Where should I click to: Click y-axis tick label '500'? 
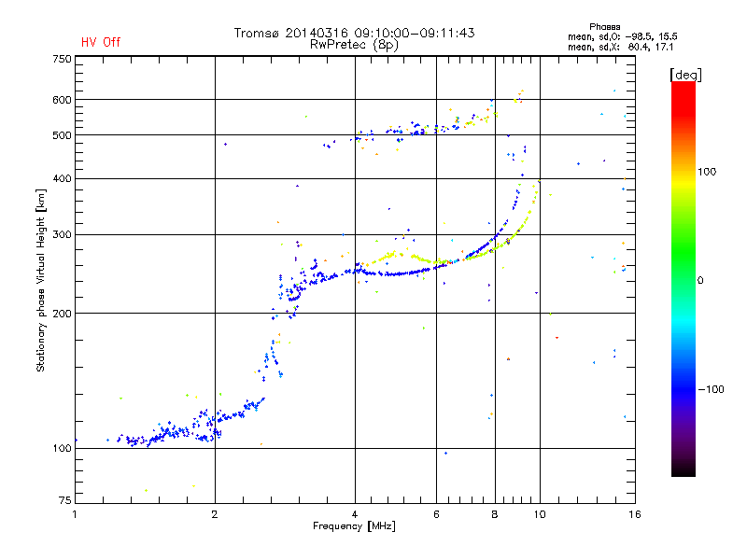pos(63,135)
